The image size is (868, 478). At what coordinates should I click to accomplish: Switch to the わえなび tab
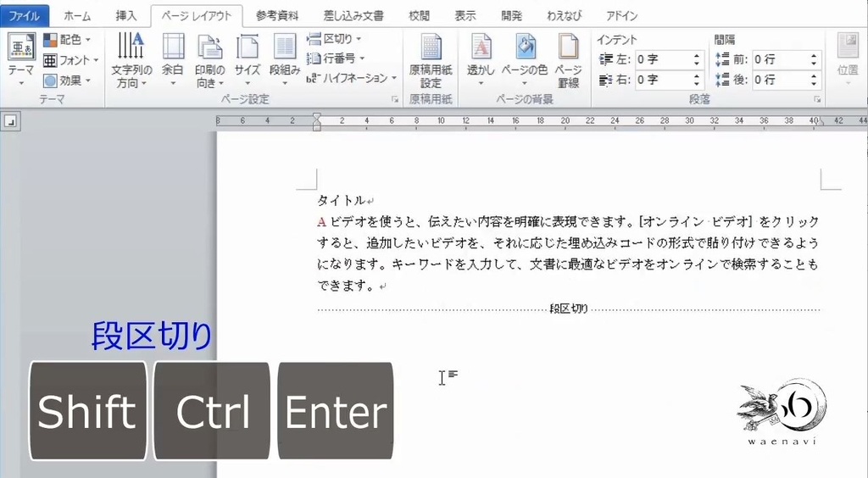[x=564, y=15]
